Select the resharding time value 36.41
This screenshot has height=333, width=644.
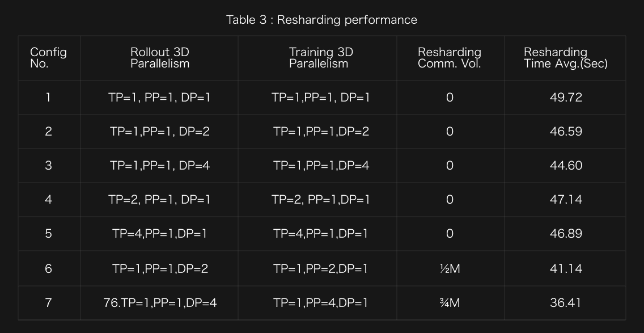566,303
